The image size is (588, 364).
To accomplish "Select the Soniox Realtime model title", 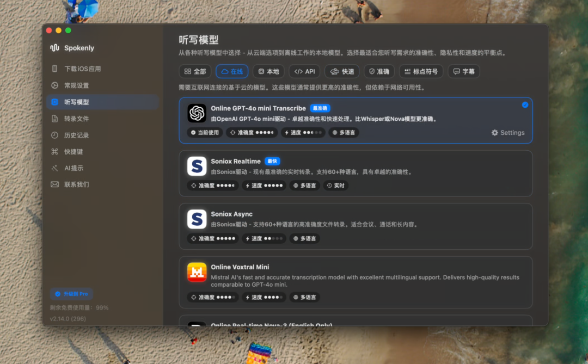I will point(236,161).
